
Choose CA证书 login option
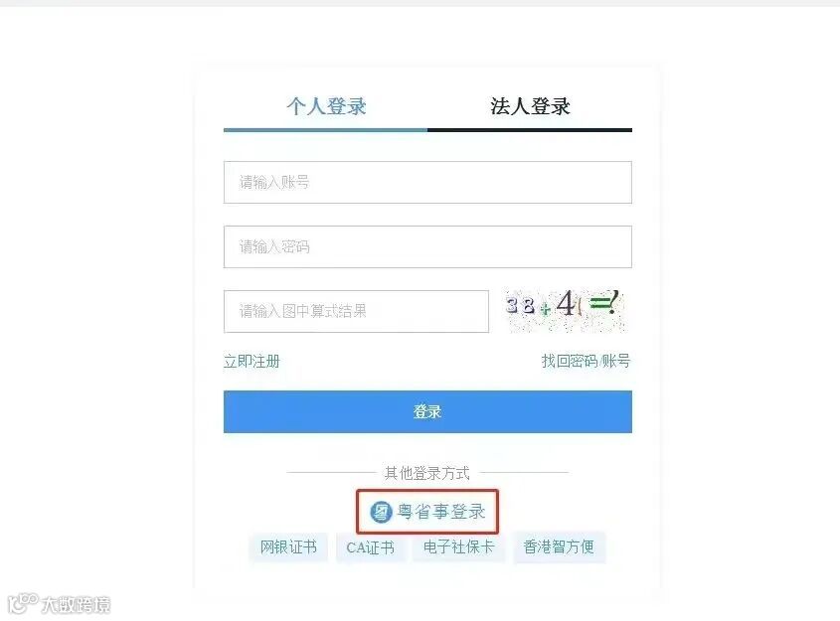pyautogui.click(x=370, y=547)
